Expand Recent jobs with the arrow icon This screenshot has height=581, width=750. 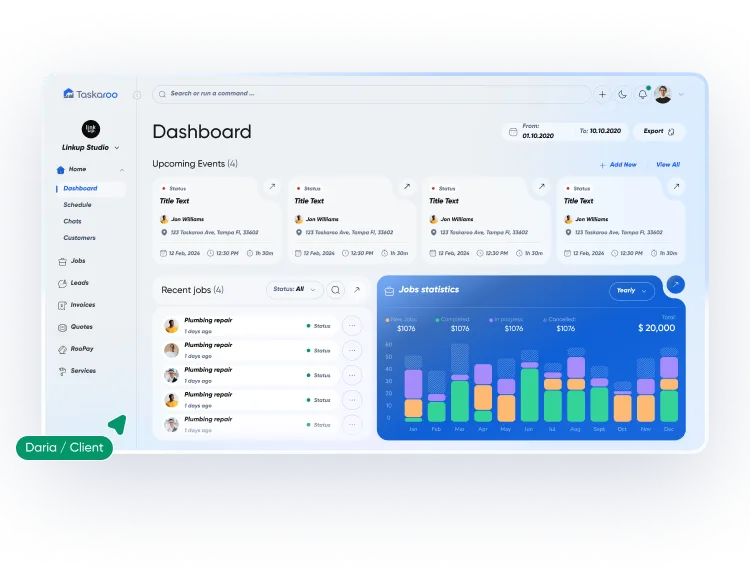357,290
